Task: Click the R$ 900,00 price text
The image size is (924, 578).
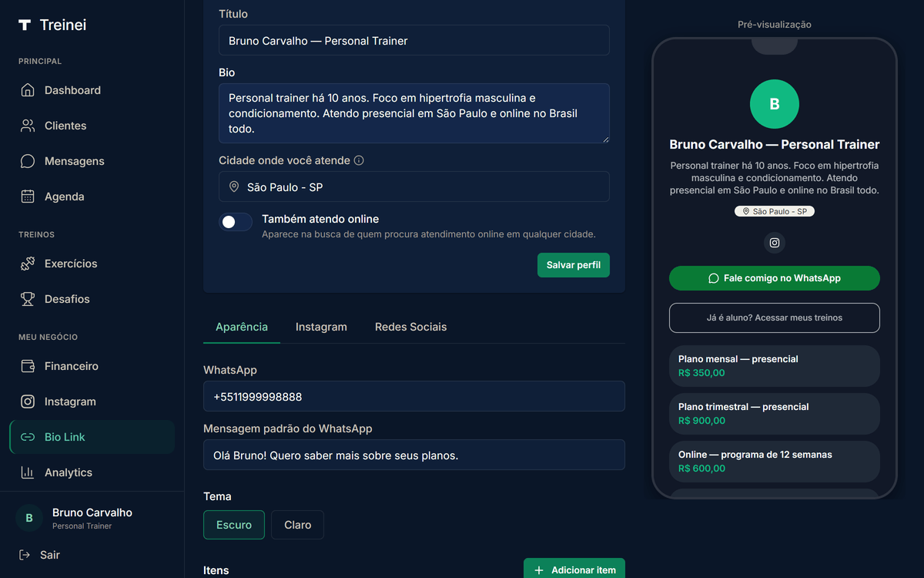Action: point(701,421)
